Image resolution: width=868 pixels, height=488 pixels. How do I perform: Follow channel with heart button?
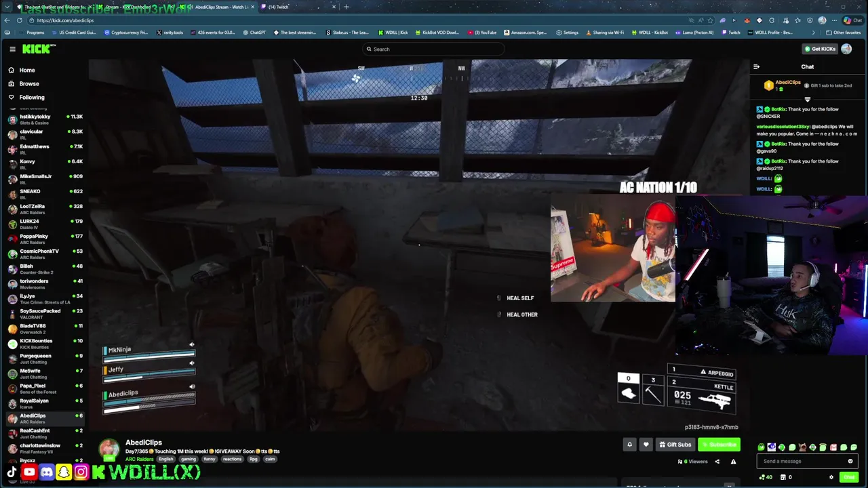(x=646, y=445)
